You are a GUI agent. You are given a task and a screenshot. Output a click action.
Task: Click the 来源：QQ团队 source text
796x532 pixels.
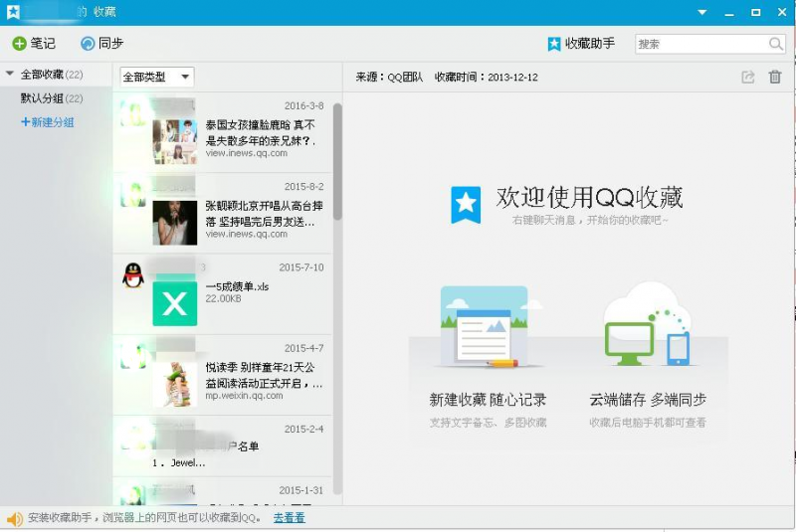[389, 78]
